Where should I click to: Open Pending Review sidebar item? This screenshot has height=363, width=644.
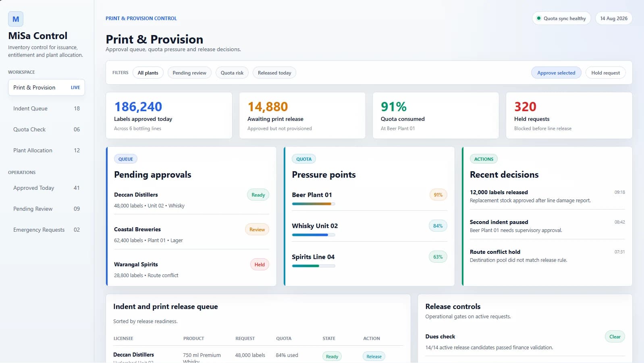(x=46, y=209)
